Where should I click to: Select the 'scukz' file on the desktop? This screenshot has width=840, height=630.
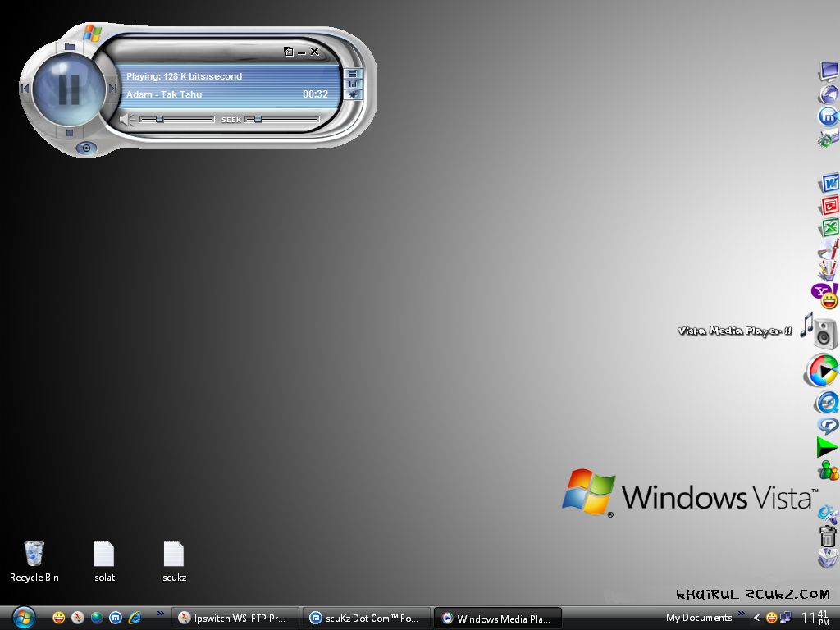click(174, 561)
